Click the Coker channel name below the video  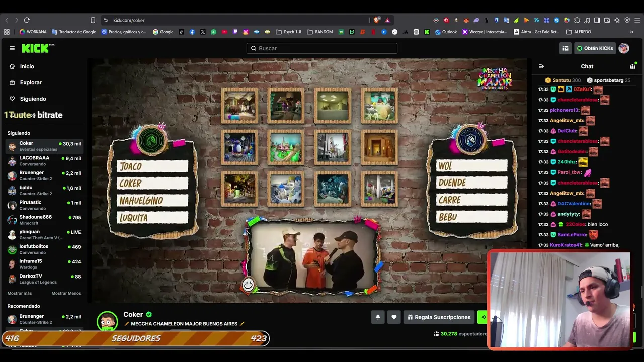(x=133, y=314)
